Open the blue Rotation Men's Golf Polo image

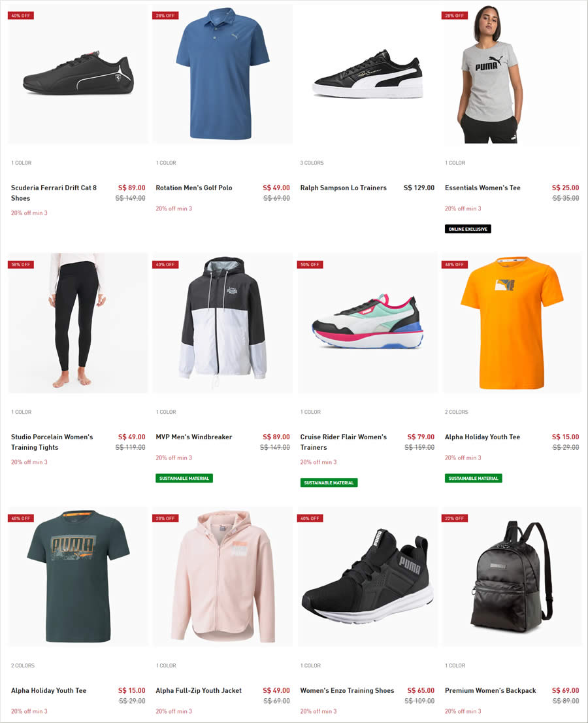(223, 75)
